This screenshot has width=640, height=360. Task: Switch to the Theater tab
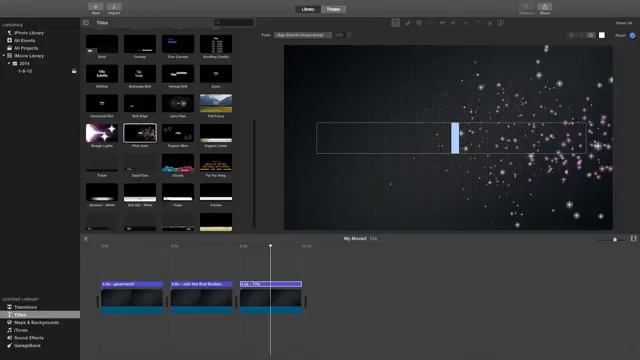point(333,9)
